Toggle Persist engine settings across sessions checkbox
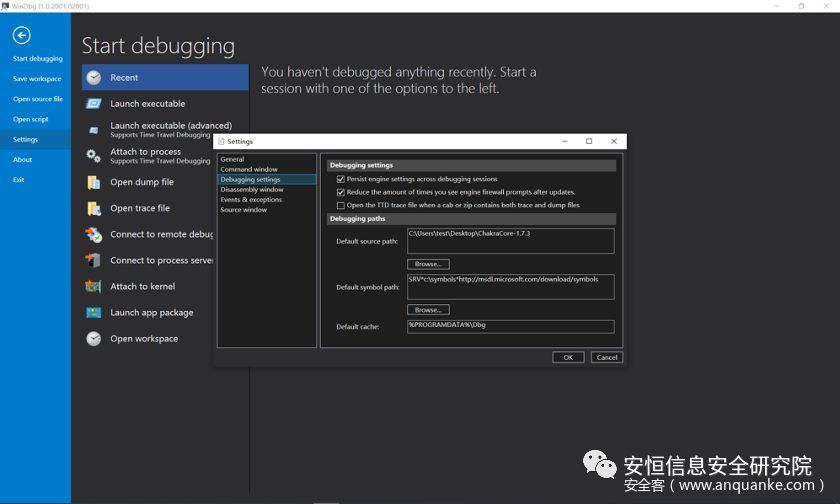This screenshot has height=504, width=840. coord(340,179)
